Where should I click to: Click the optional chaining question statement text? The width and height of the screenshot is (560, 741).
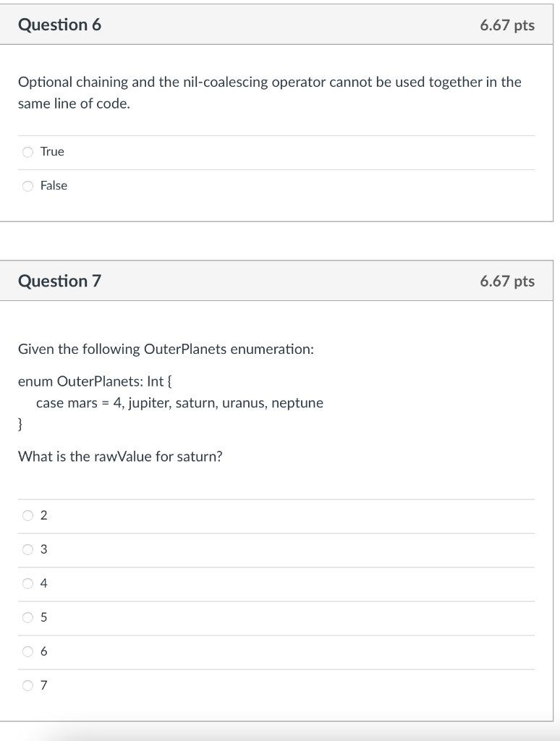pyautogui.click(x=269, y=92)
